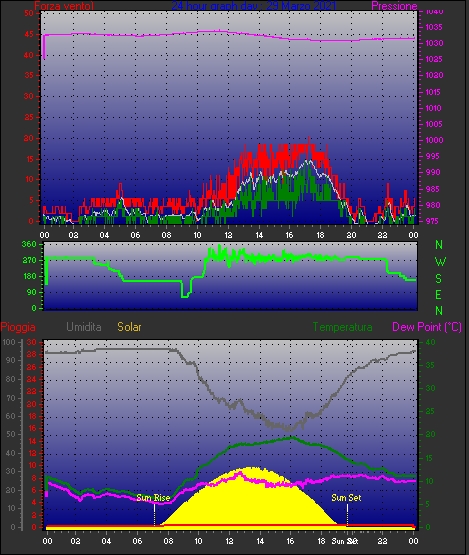Click the yellow solar radiation peak
469x555 pixels.
(x=251, y=469)
